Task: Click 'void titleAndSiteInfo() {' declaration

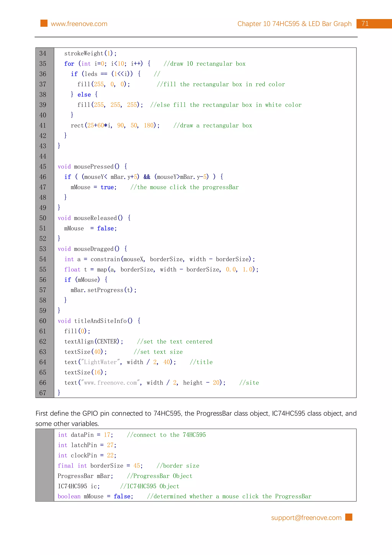Action: [x=99, y=321]
